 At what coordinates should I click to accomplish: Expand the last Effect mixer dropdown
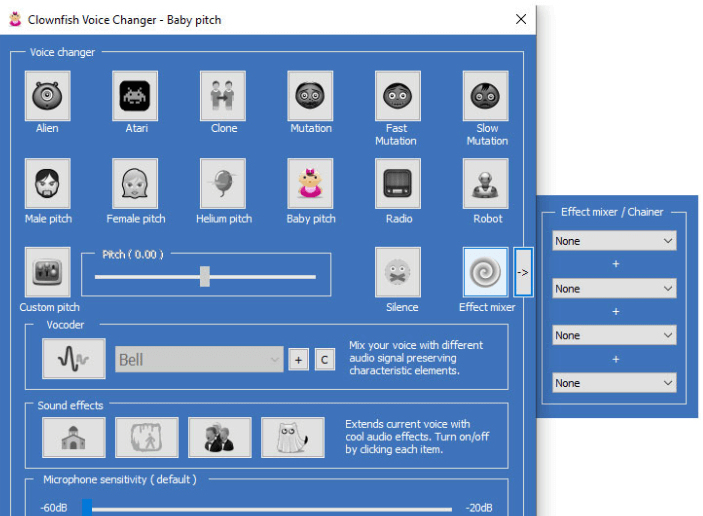[614, 383]
